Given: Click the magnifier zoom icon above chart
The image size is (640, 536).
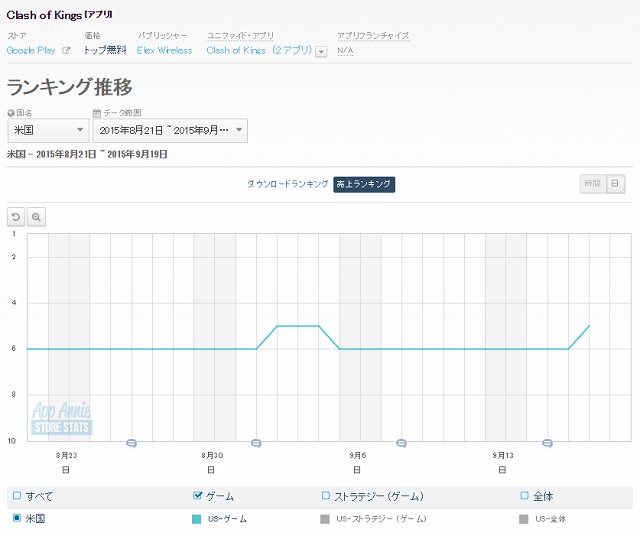Looking at the screenshot, I should click(x=36, y=217).
